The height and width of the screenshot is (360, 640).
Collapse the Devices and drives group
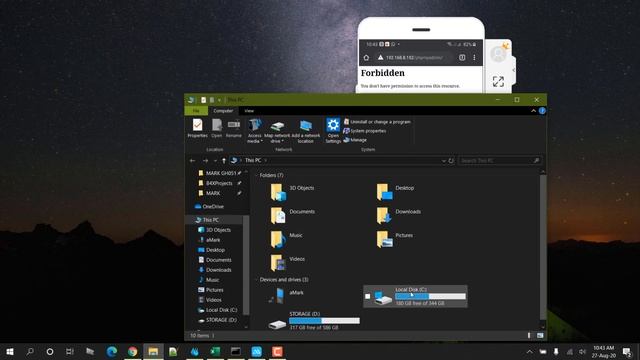(257, 280)
